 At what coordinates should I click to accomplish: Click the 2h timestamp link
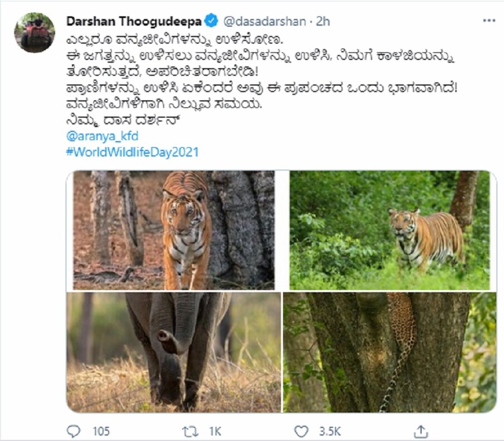click(x=323, y=21)
